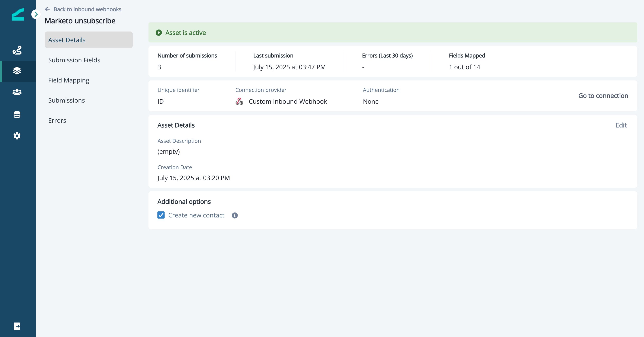
Task: Click the 'Additional options' heading
Action: tap(184, 202)
